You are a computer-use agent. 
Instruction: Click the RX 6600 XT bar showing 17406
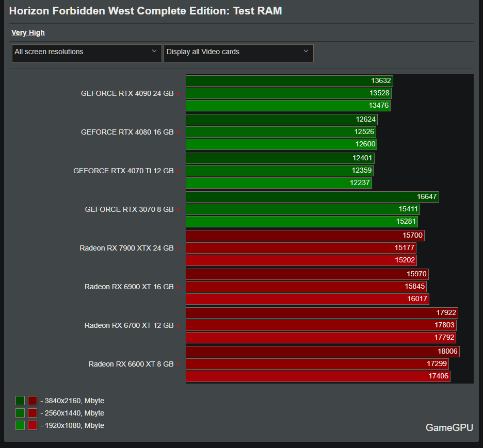318,376
